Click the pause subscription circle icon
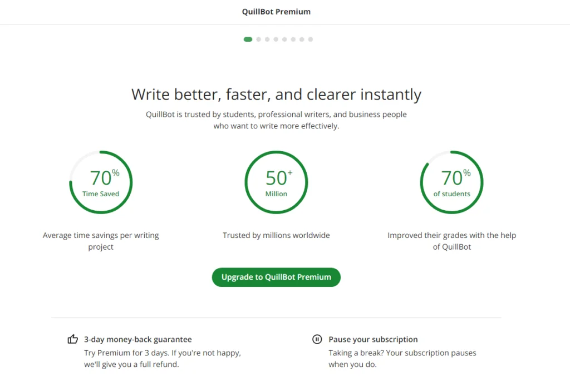Viewport: 570px width, 392px height. pyautogui.click(x=317, y=339)
